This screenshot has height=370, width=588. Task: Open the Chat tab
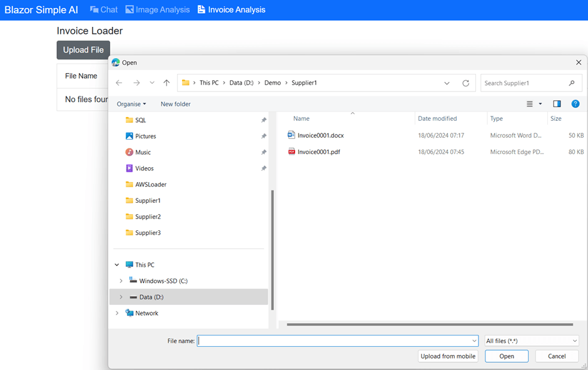(104, 9)
